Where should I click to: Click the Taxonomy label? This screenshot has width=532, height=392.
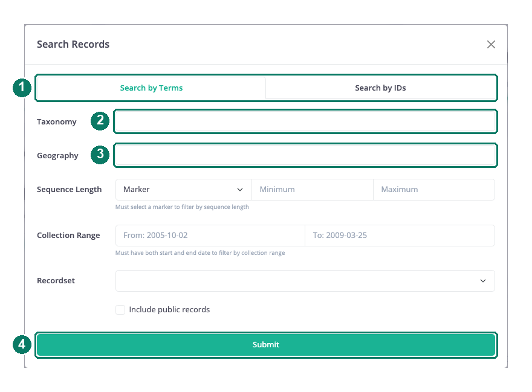(57, 122)
